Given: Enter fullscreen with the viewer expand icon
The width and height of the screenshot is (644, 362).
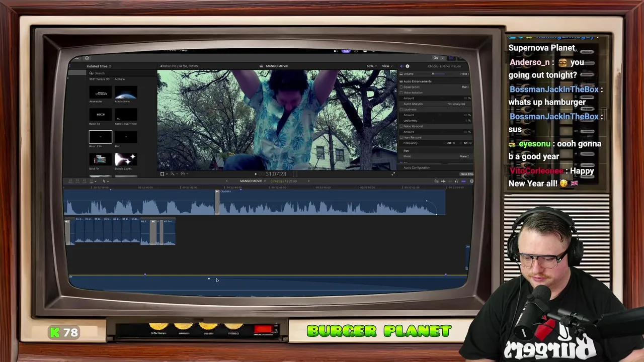Looking at the screenshot, I should point(393,174).
